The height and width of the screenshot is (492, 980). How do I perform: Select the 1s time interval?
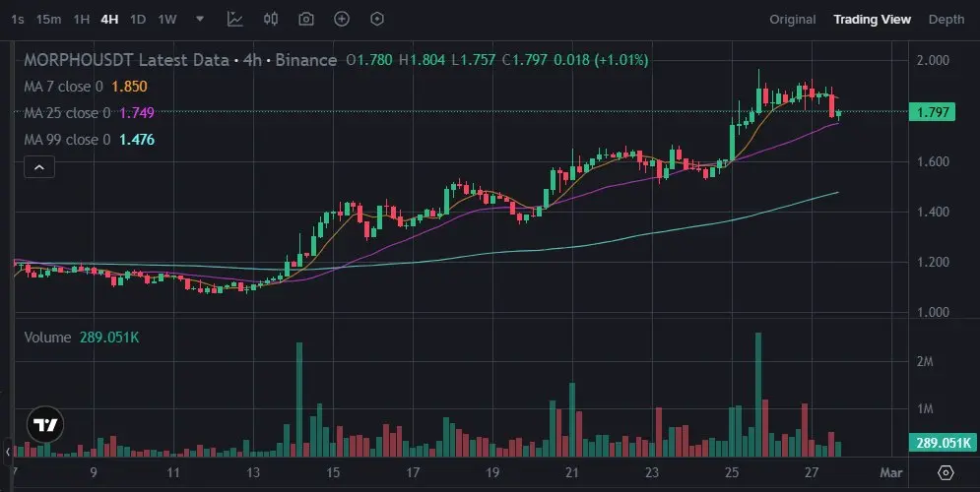(x=18, y=20)
